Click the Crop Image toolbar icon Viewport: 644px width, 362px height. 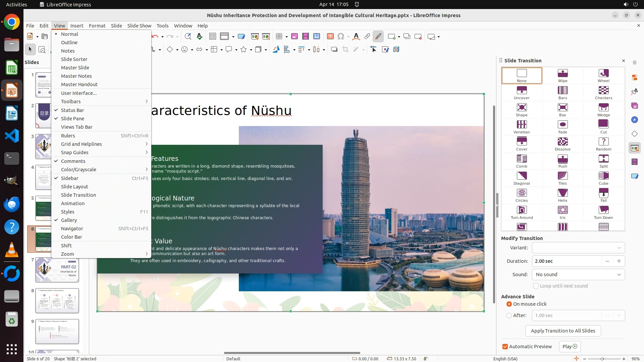coord(345,50)
